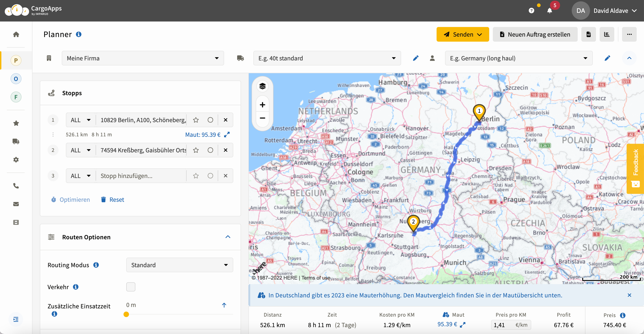Open the truck vehicles sidebar icon
Screen dimensions: 644x334
click(x=16, y=141)
